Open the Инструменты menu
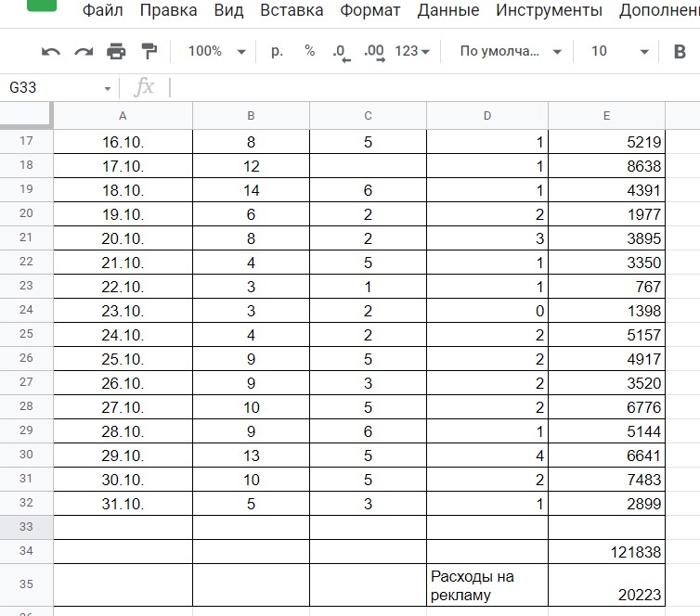The image size is (700, 616). click(x=549, y=10)
